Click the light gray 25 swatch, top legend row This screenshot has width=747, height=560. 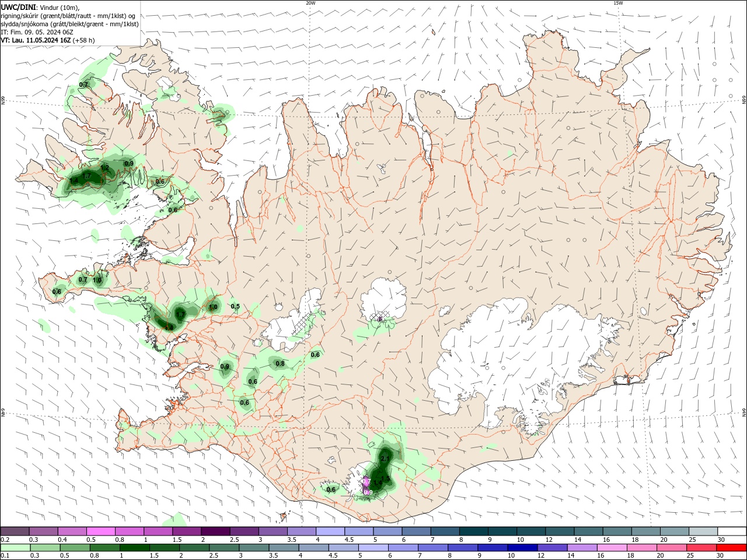[x=703, y=531]
